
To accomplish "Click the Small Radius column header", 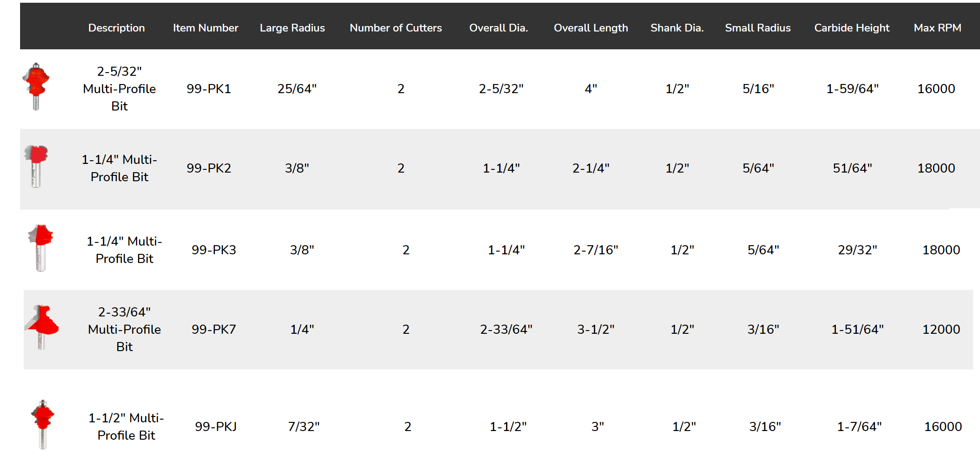I will pos(758,28).
